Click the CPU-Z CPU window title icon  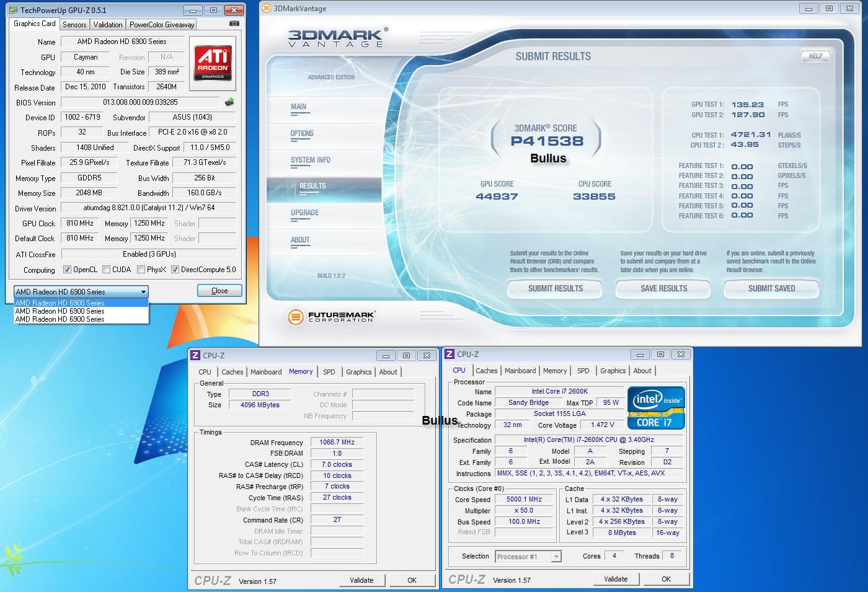point(449,354)
